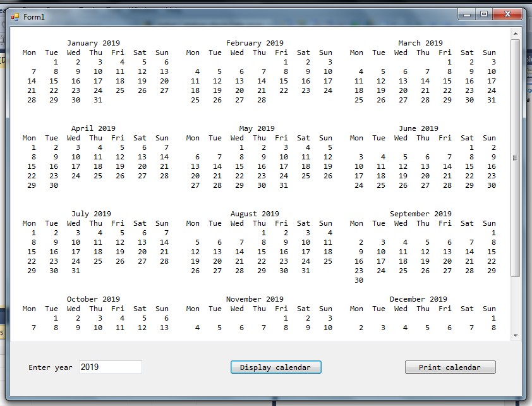Click the 'Mon' header under January 2019
Screen dimensions: 532x406
click(29, 52)
